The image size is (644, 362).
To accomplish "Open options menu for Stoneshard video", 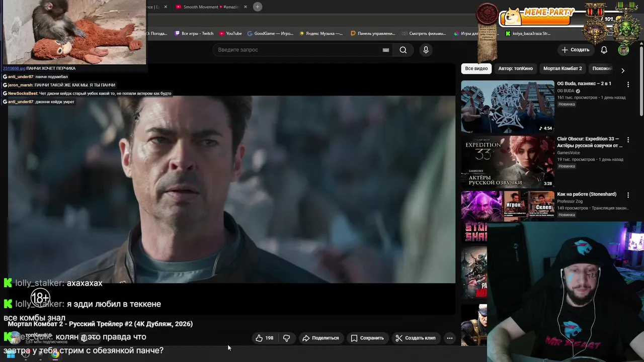I will coord(628,195).
